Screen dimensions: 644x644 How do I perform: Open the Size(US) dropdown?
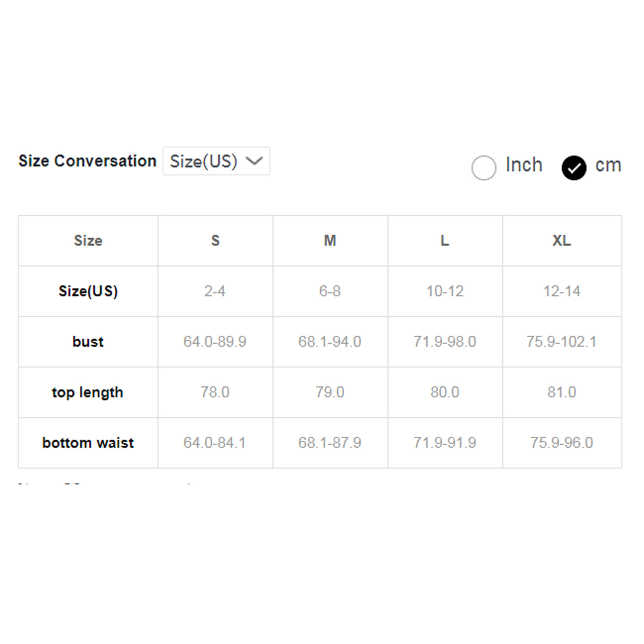(216, 161)
